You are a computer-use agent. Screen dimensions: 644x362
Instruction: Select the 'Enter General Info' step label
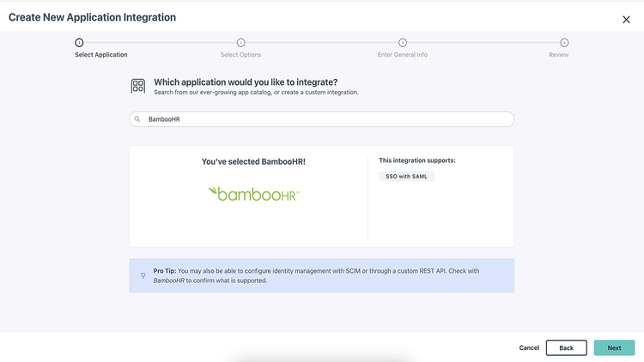point(403,55)
